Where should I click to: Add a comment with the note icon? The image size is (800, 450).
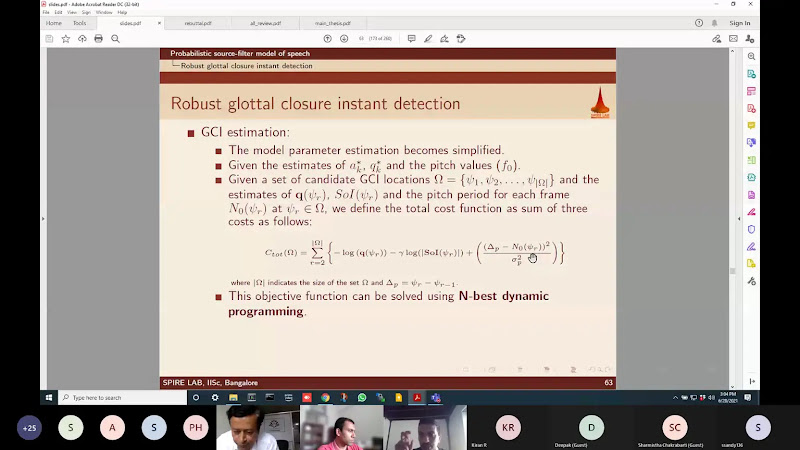(x=411, y=39)
